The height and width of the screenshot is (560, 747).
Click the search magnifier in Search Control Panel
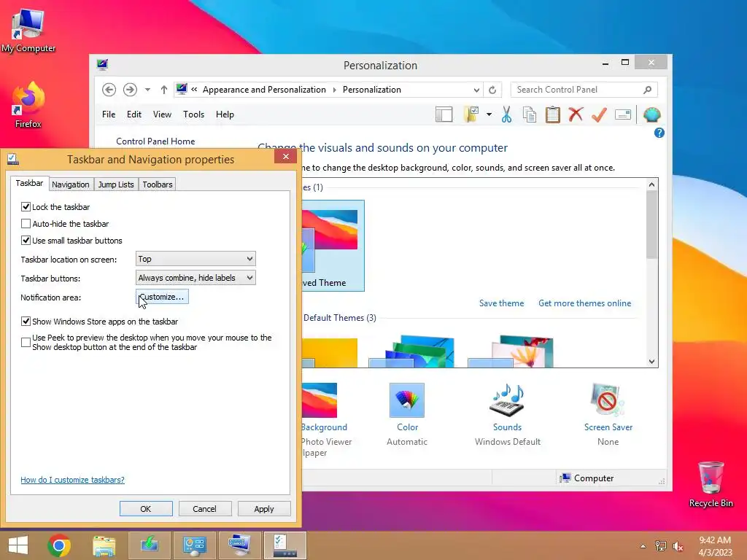pyautogui.click(x=648, y=90)
